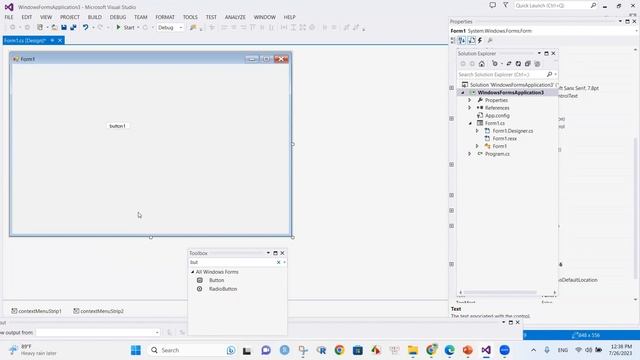Open the PROJECT menu
Image resolution: width=640 pixels, height=360 pixels.
(x=70, y=17)
